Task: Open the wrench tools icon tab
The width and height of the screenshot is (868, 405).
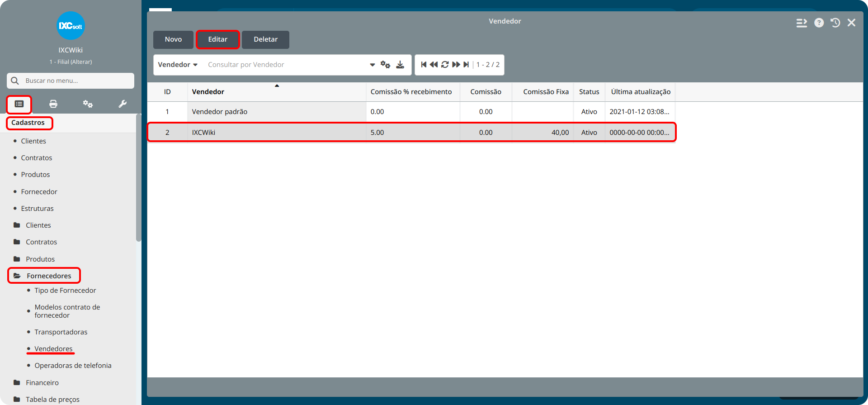Action: 123,104
